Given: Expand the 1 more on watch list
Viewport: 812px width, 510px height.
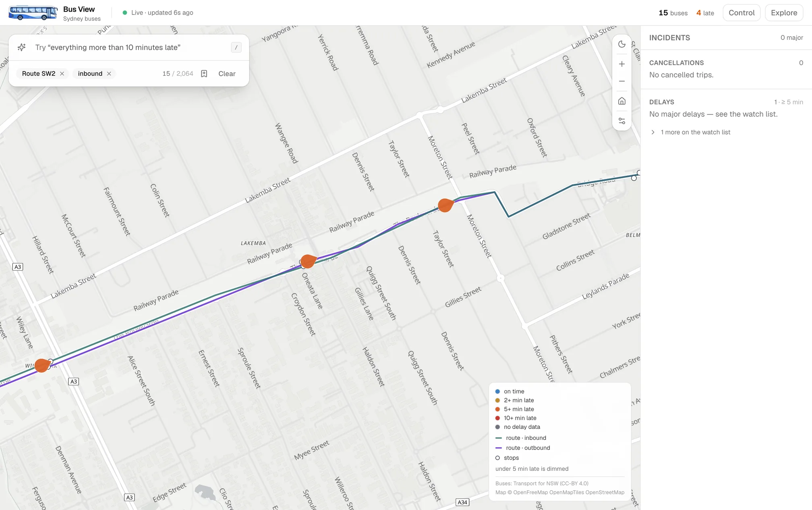Looking at the screenshot, I should [690, 132].
